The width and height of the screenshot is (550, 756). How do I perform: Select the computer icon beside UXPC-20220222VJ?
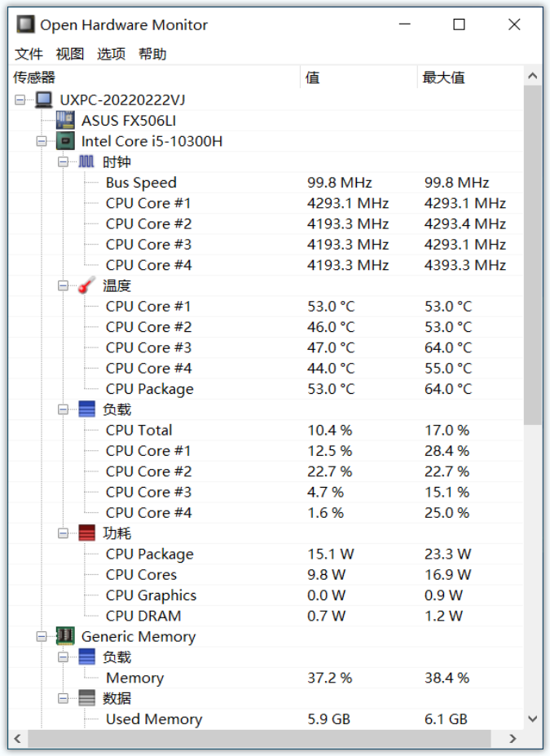44,99
